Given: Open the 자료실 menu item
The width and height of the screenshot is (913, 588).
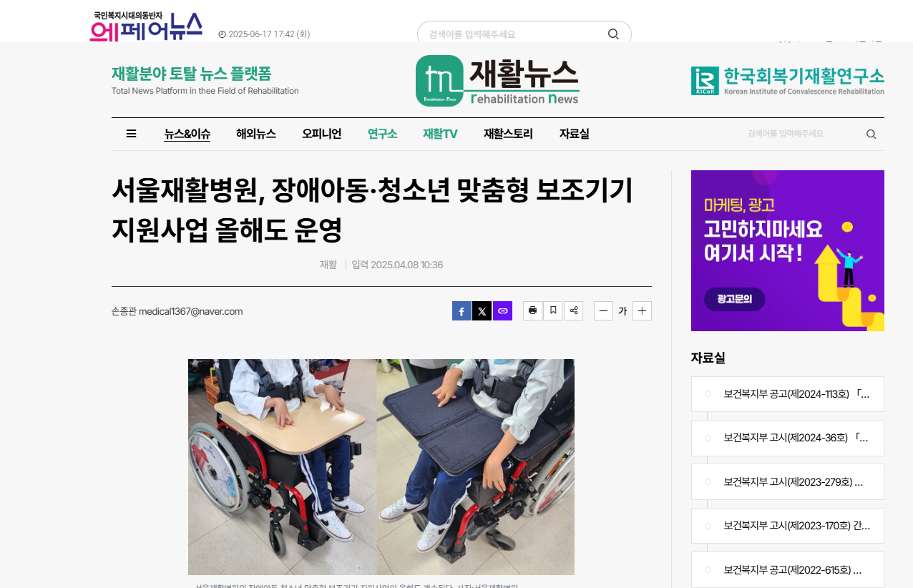Looking at the screenshot, I should point(574,134).
